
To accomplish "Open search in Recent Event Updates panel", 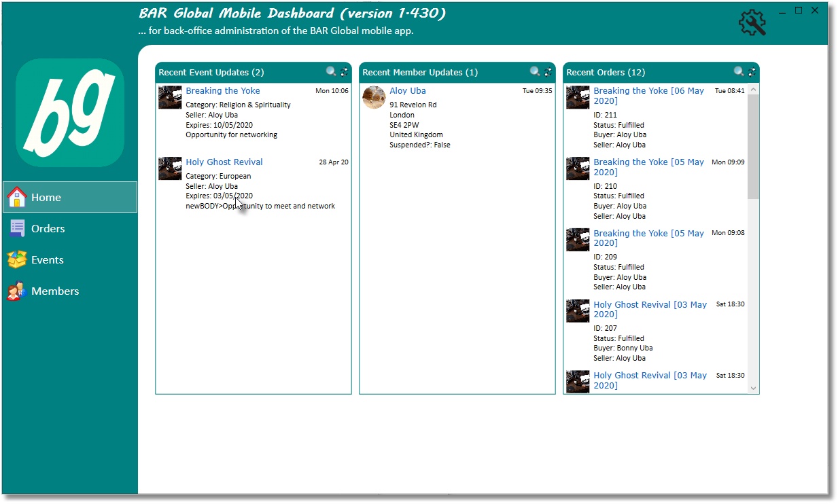I will pos(330,71).
